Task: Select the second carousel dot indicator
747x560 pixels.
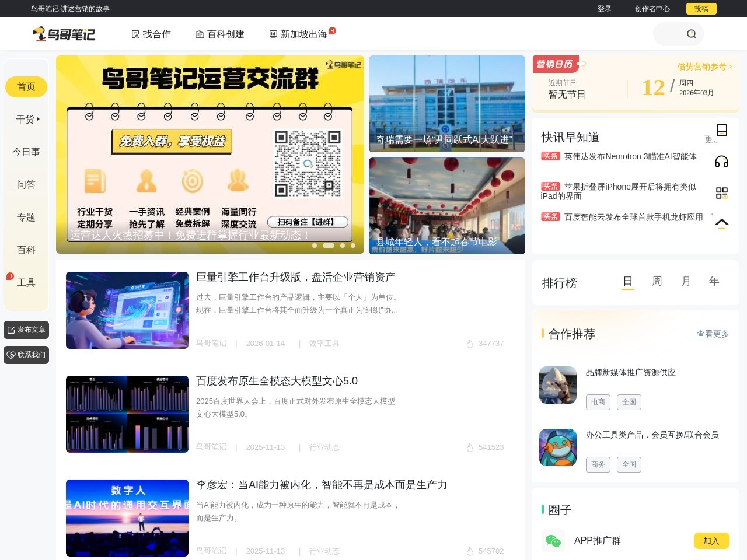Action: (x=328, y=246)
